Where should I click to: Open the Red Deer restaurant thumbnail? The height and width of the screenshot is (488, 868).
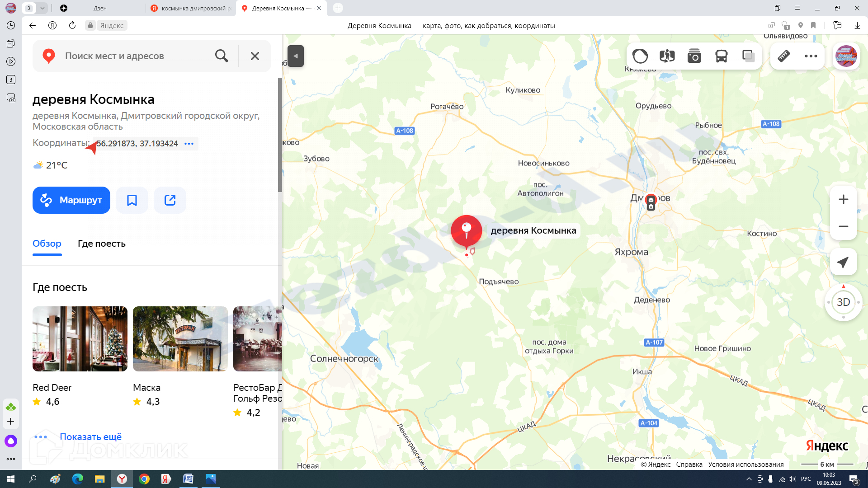[80, 339]
